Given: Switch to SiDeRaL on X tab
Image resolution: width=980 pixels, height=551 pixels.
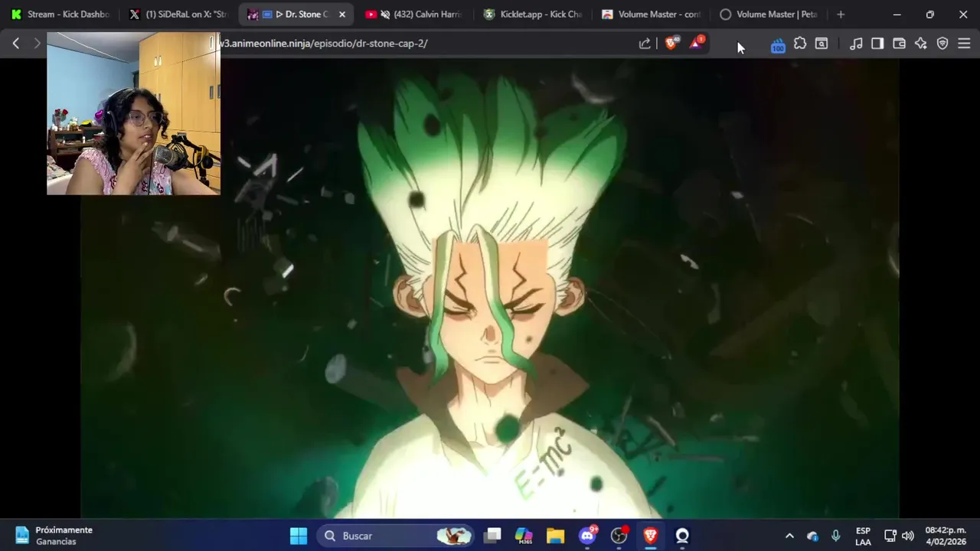Looking at the screenshot, I should (x=179, y=15).
